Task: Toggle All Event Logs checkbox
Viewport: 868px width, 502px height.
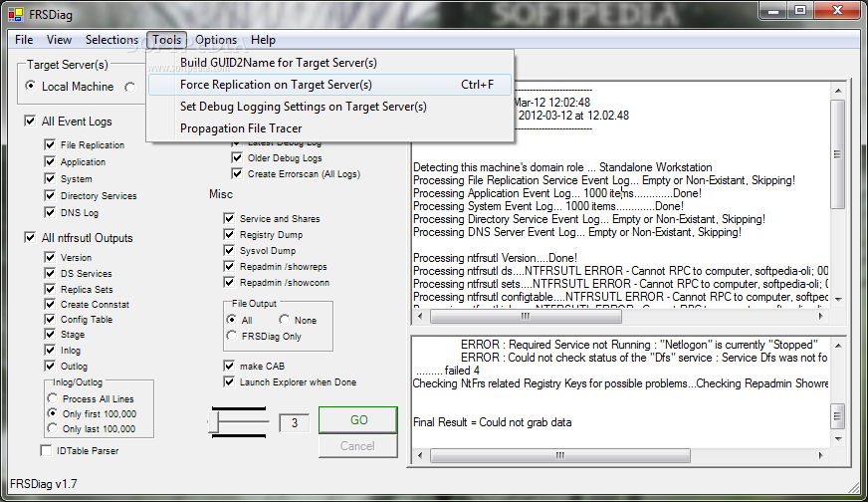Action: point(30,121)
